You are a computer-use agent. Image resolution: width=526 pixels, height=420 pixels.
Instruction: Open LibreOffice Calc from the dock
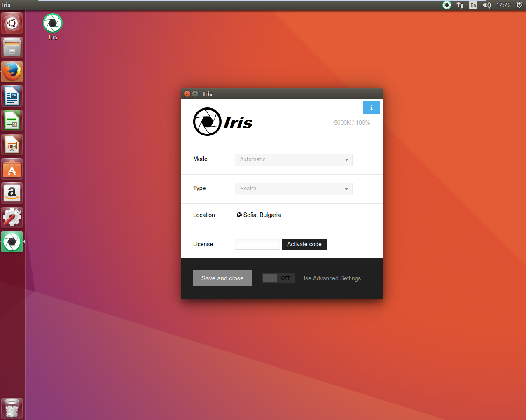[x=12, y=120]
